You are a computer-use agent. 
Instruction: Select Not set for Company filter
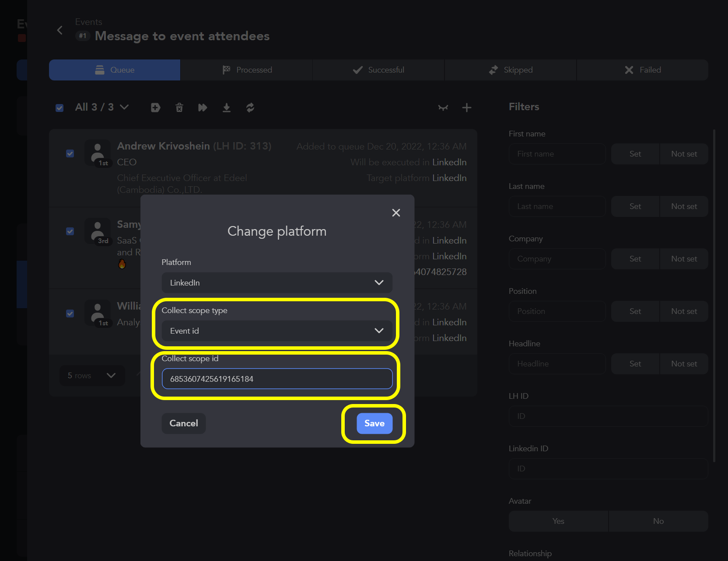point(684,259)
